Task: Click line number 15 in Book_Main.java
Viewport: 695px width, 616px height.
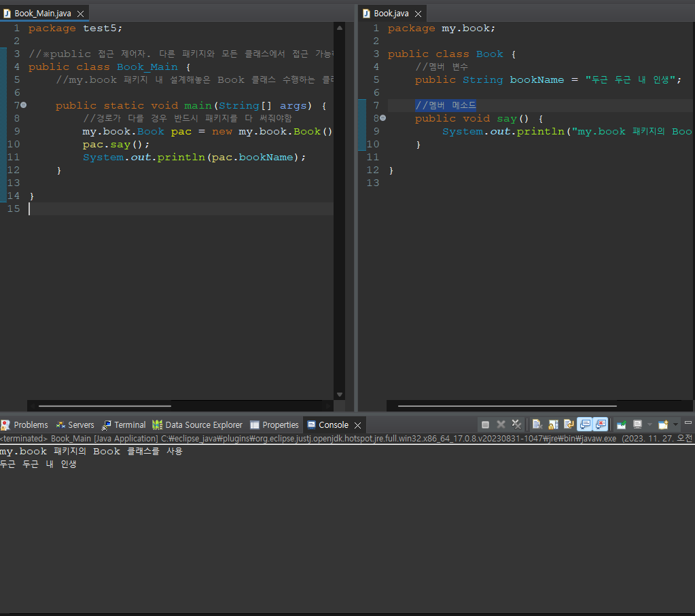Action: (x=14, y=209)
